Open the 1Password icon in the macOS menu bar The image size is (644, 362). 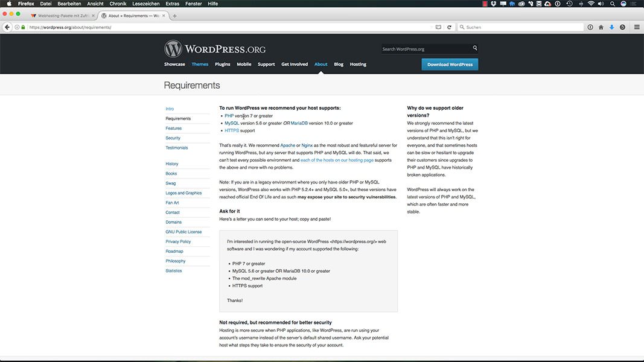point(558,4)
